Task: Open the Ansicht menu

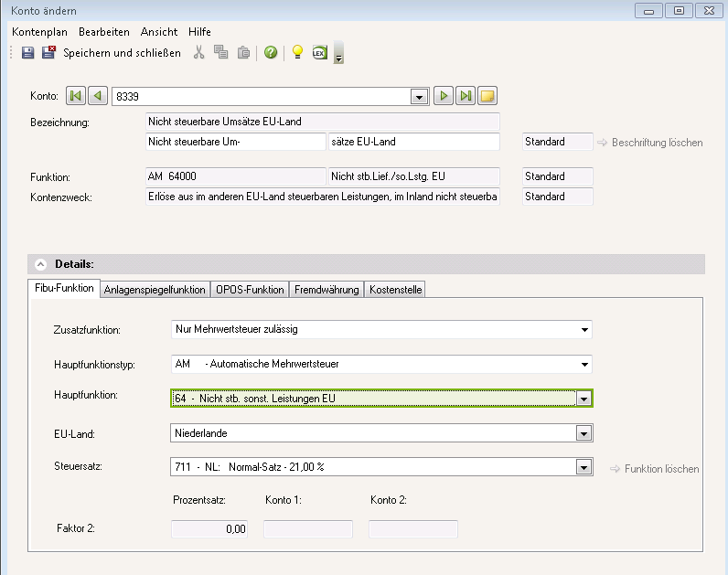Action: point(159,32)
